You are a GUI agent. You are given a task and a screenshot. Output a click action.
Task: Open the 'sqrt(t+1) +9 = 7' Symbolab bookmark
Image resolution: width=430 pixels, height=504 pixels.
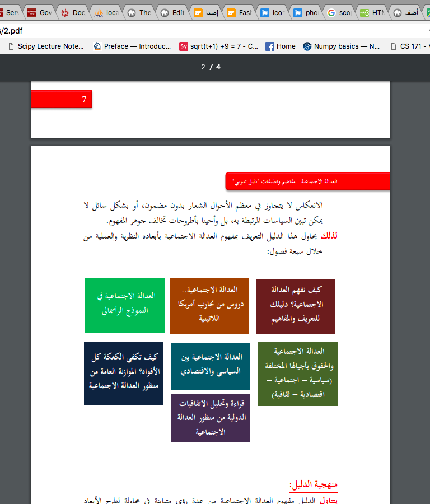point(218,46)
